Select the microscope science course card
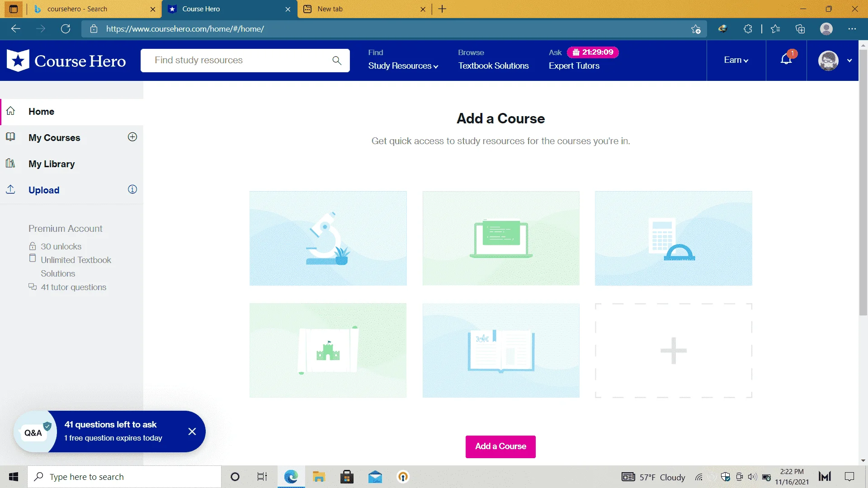 coord(328,238)
